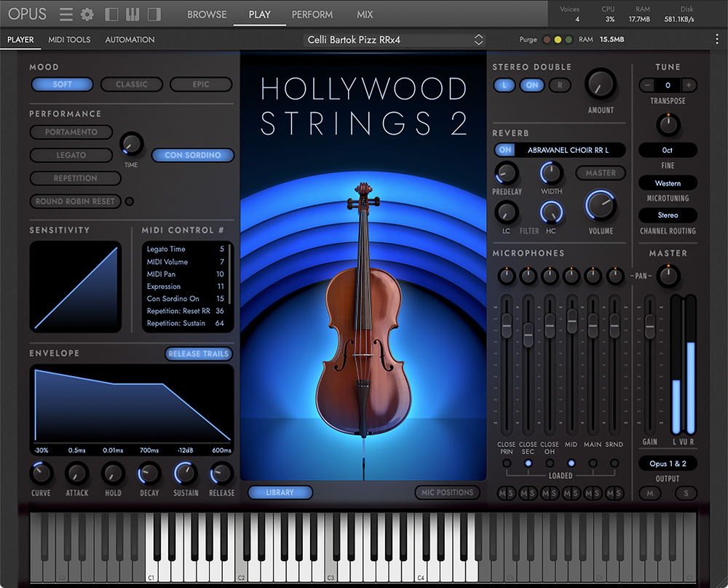Open settings via the gear icon

point(87,15)
